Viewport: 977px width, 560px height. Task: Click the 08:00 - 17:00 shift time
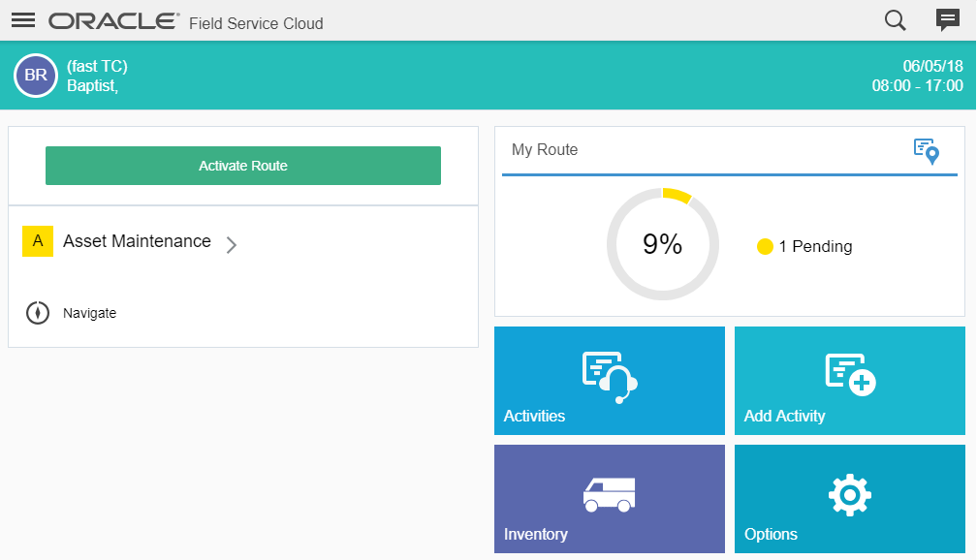pos(917,85)
